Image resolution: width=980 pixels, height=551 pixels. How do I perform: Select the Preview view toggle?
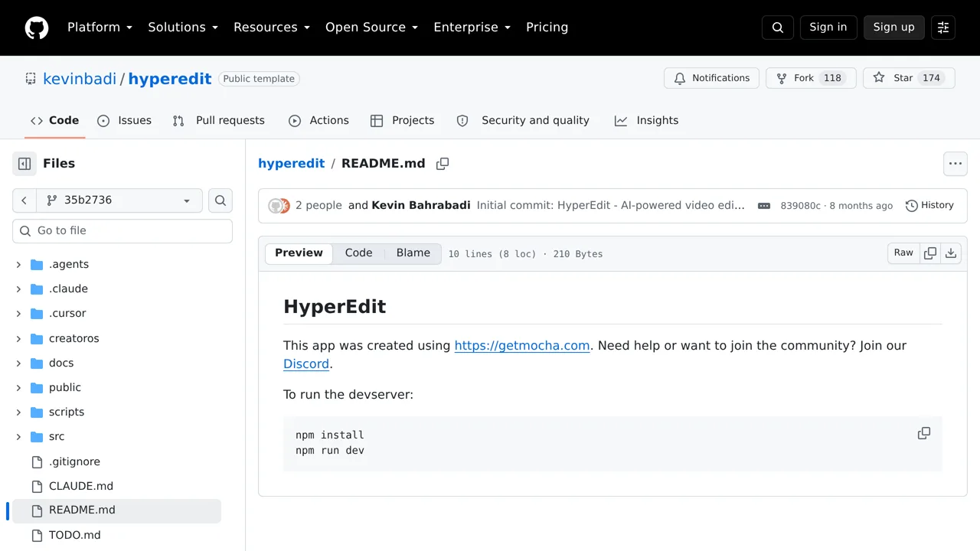point(299,253)
